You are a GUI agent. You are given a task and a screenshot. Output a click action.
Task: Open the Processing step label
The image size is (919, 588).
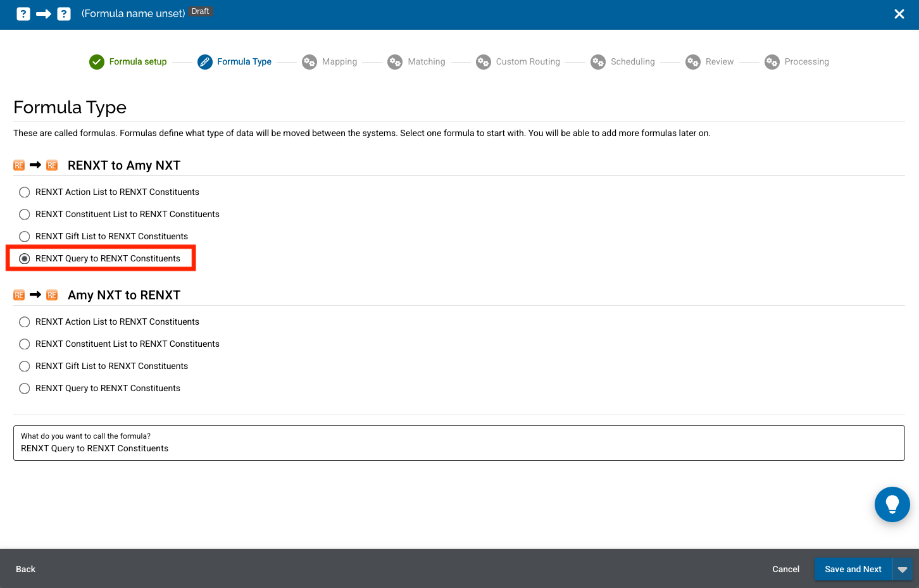(x=806, y=61)
